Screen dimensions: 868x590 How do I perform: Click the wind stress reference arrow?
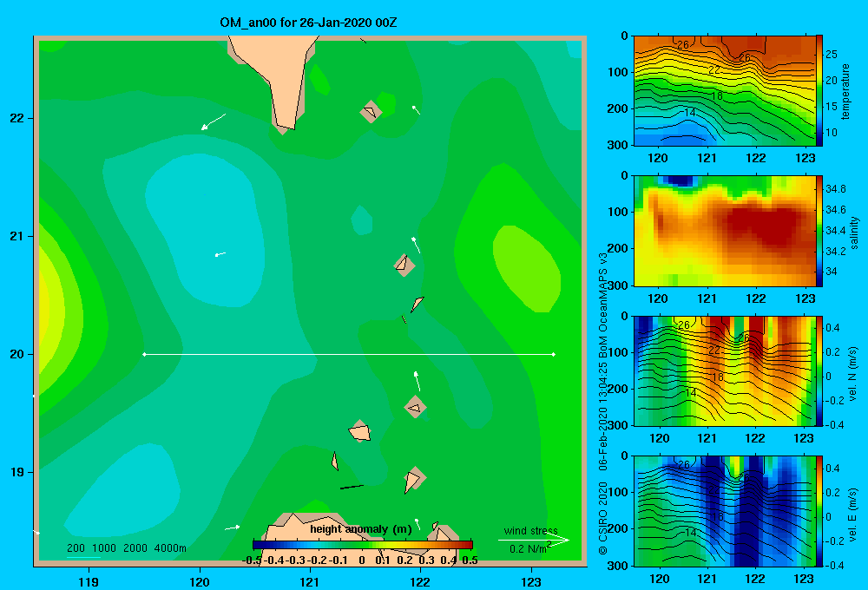click(534, 541)
